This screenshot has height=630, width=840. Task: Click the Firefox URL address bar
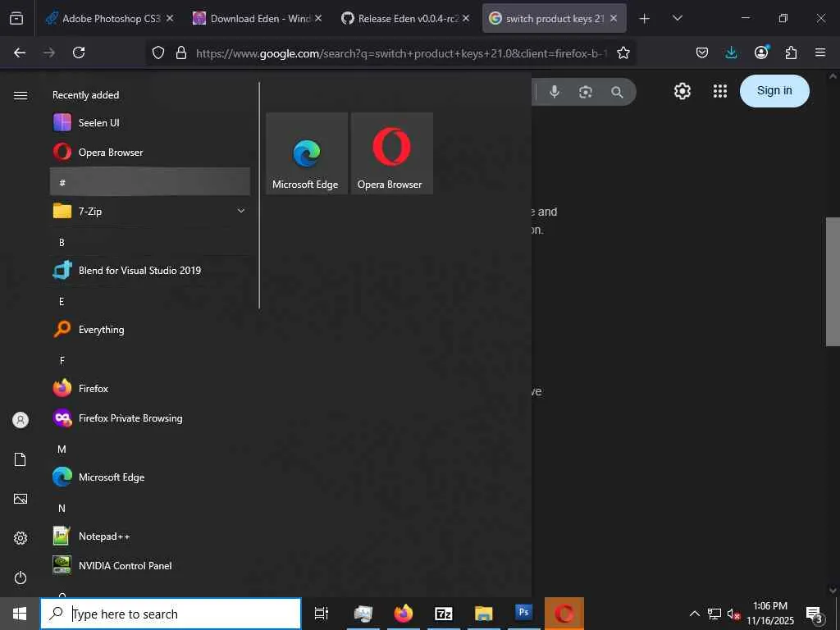[400, 53]
